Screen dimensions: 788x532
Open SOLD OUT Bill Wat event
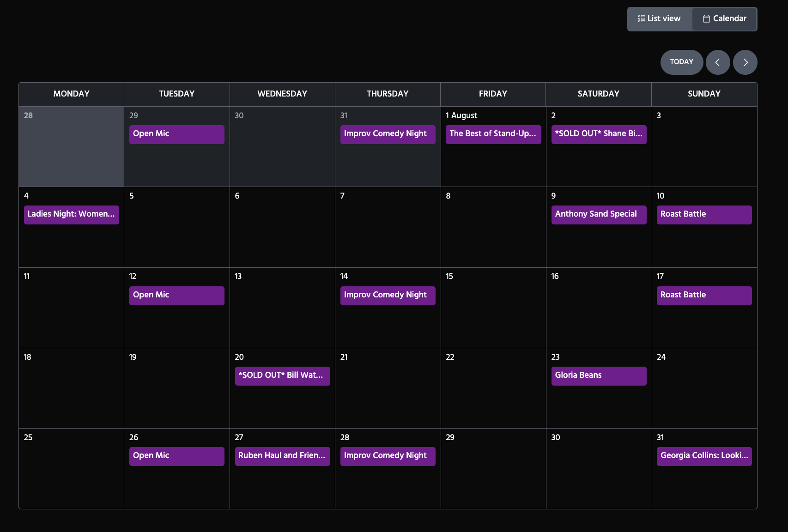283,376
